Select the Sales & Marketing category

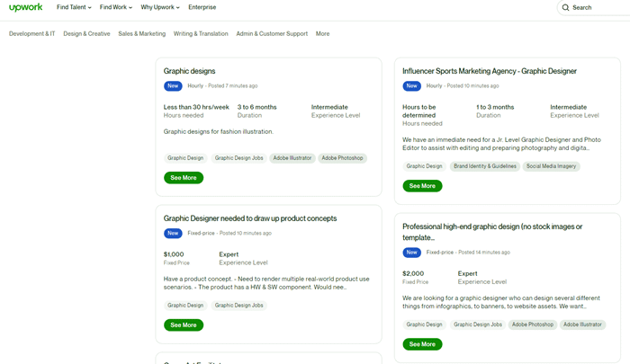point(142,34)
